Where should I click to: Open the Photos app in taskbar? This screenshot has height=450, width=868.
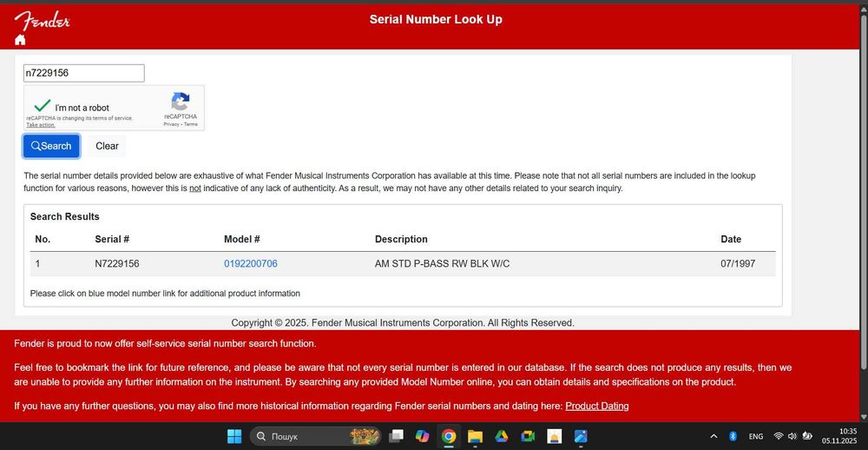[581, 437]
